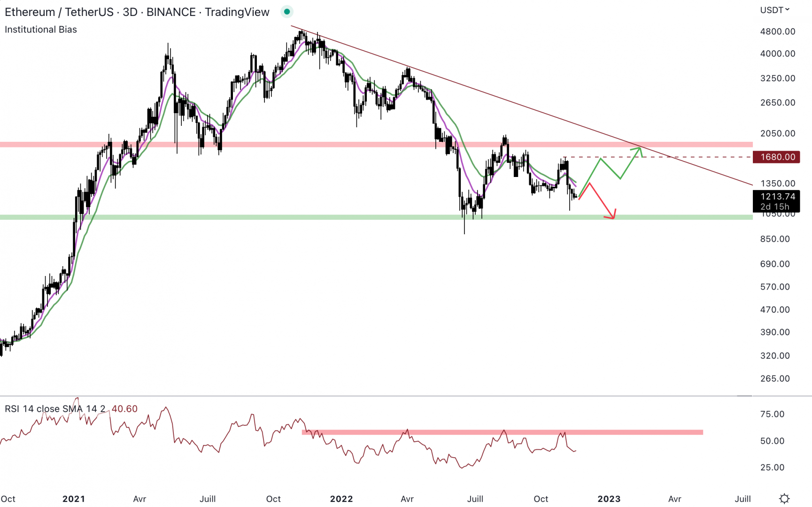Click the 1680.00 price line label

point(776,157)
